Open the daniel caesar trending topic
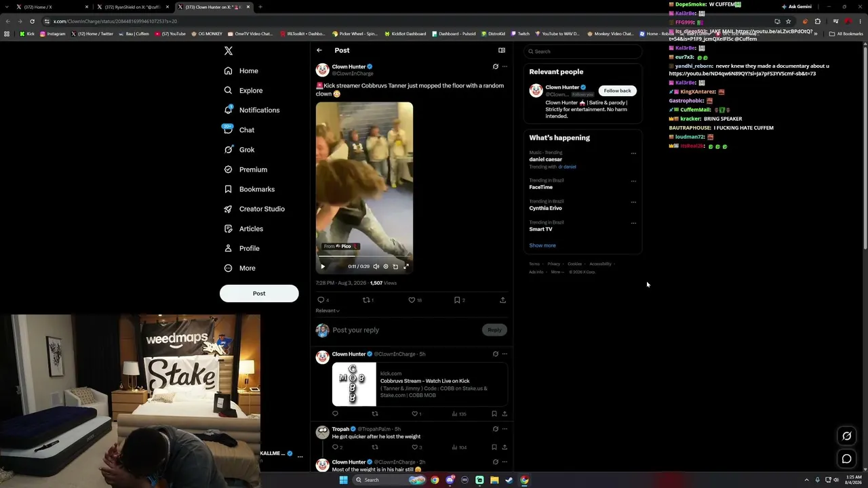 click(x=546, y=160)
